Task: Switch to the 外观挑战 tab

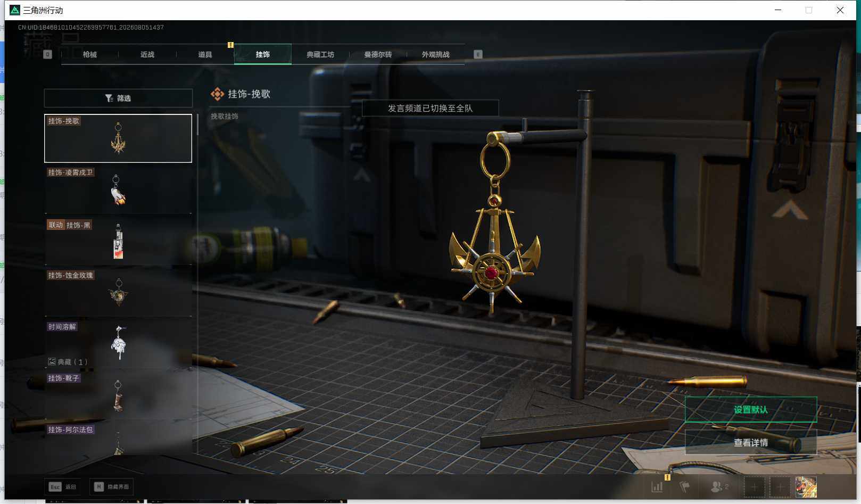Action: 435,54
